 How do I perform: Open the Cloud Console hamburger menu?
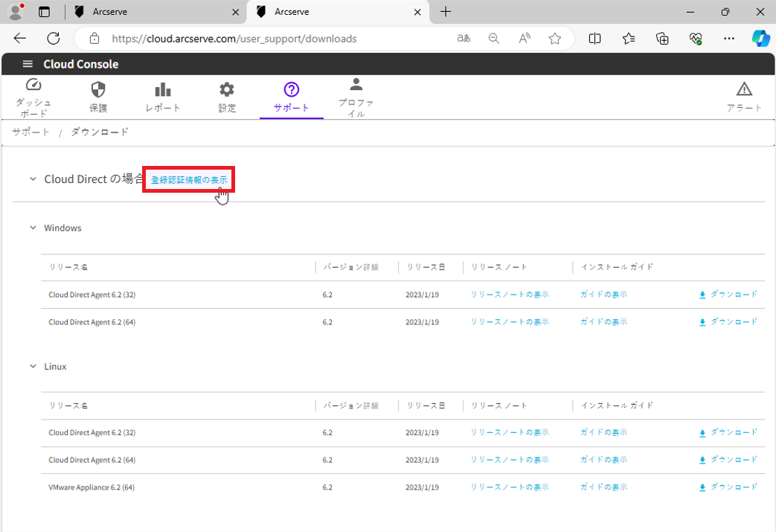(x=28, y=64)
